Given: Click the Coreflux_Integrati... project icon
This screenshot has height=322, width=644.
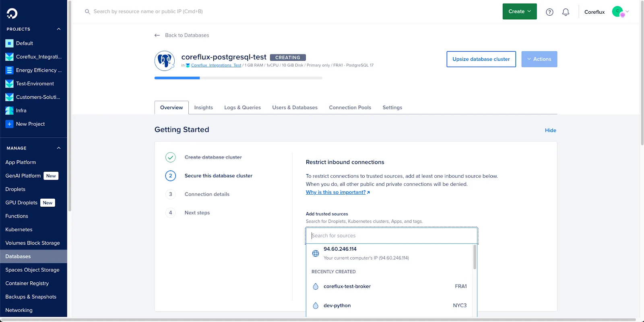Looking at the screenshot, I should click(x=9, y=57).
